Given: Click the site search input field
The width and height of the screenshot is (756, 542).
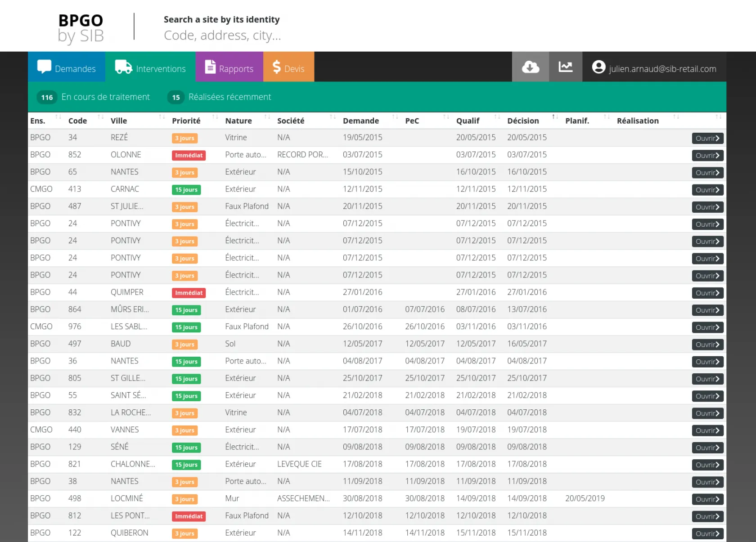Looking at the screenshot, I should [x=222, y=35].
